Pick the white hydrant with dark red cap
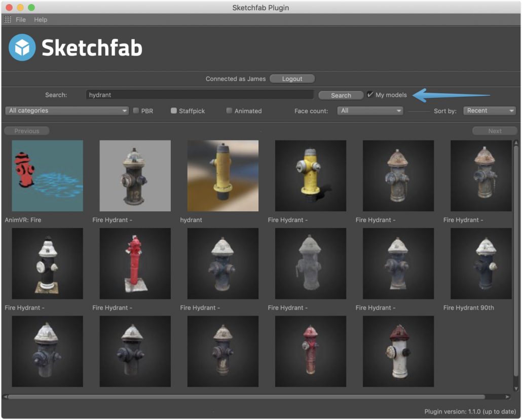The height and width of the screenshot is (420, 522). coord(398,351)
